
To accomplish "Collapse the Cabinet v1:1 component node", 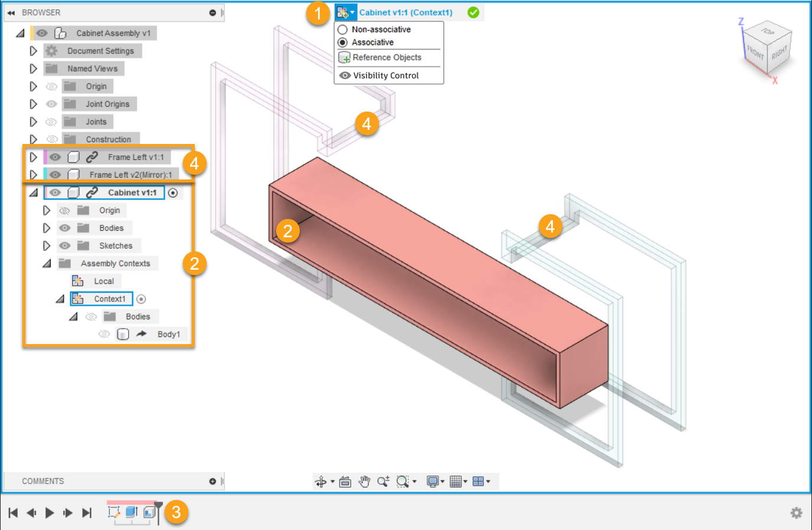I will point(34,192).
